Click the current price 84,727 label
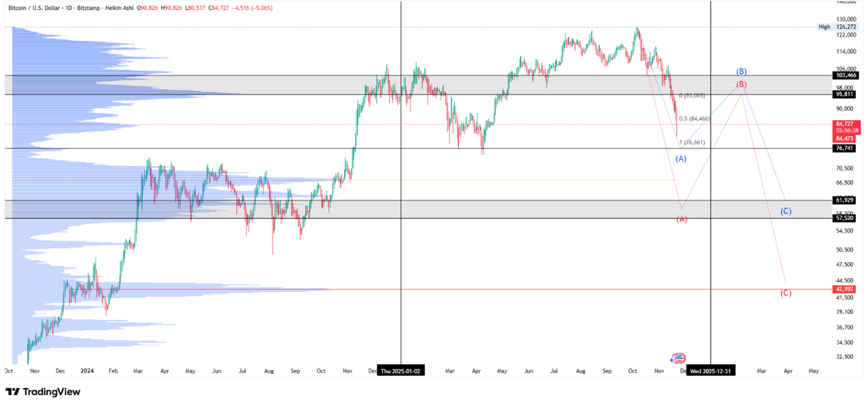 845,124
